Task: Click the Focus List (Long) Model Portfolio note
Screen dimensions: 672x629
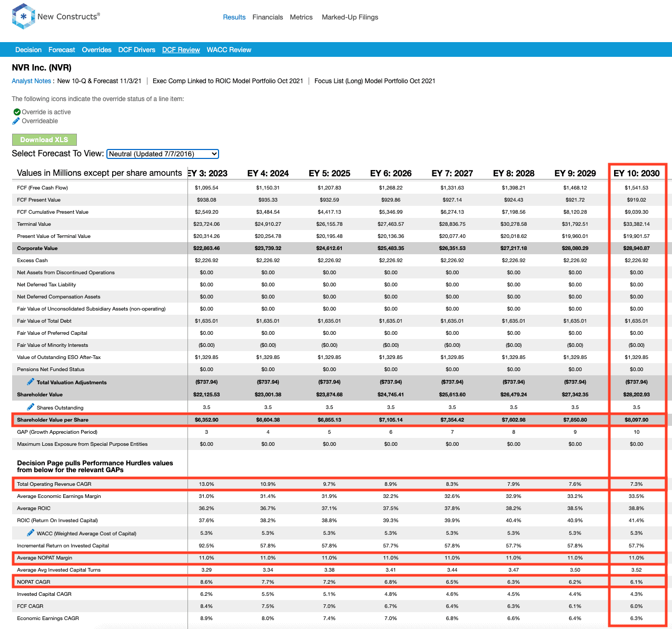Action: coord(375,81)
